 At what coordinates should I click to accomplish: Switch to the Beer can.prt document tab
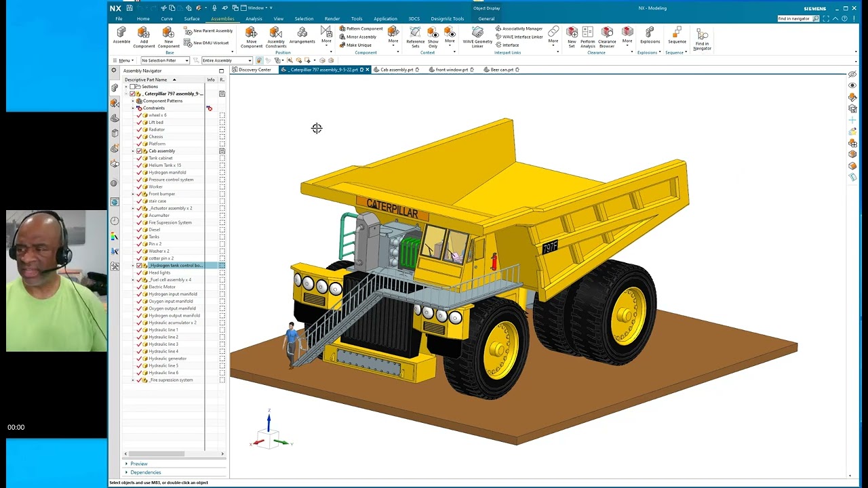(502, 70)
